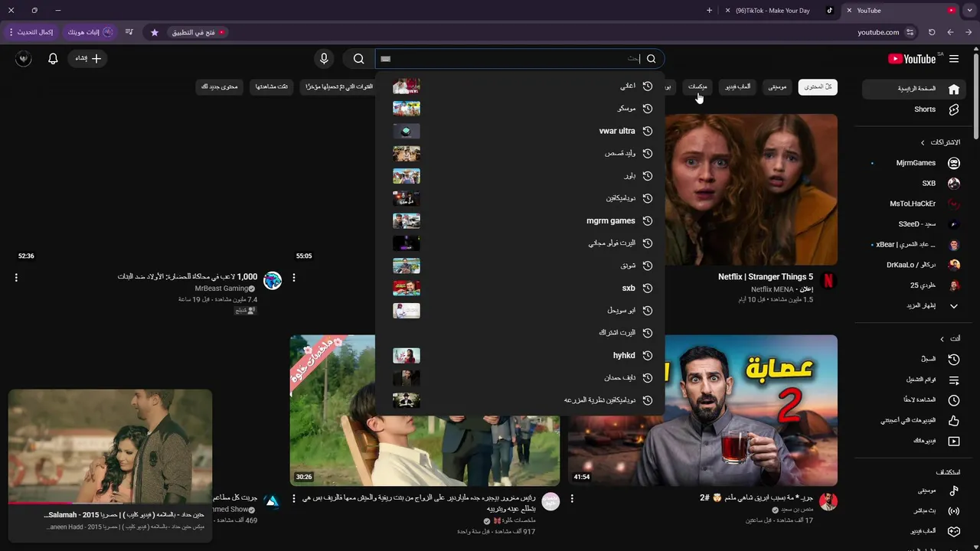Open Live (بث مباشر) in Explore sidebar
Image resolution: width=980 pixels, height=551 pixels.
[914, 511]
